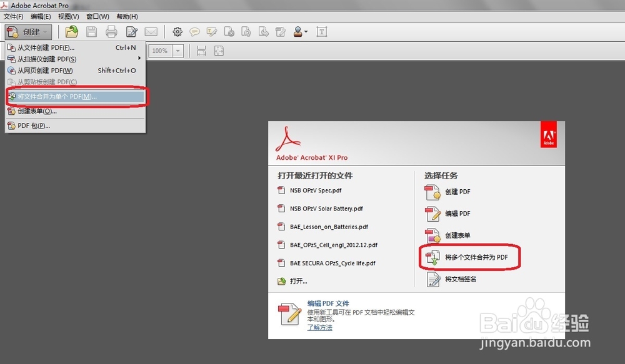Screen dimensions: 625x364
Task: Select 从文件创建 PDF(F) menu entry
Action: [x=76, y=47]
